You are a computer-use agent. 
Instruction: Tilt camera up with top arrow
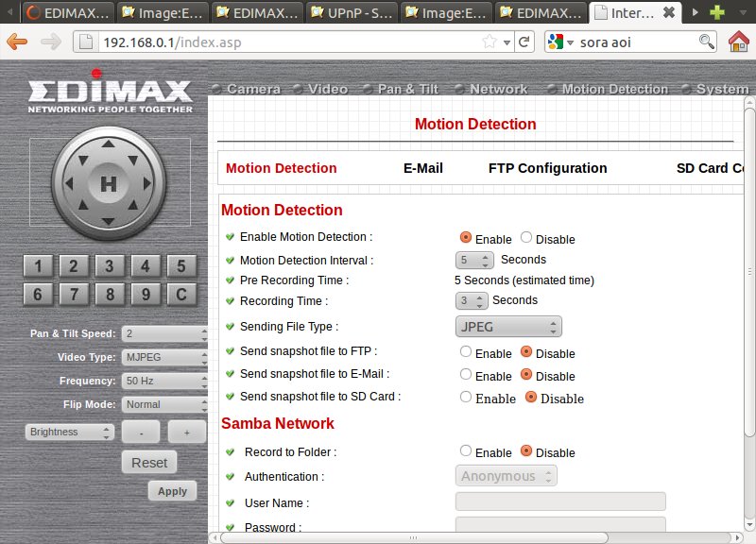click(x=109, y=144)
